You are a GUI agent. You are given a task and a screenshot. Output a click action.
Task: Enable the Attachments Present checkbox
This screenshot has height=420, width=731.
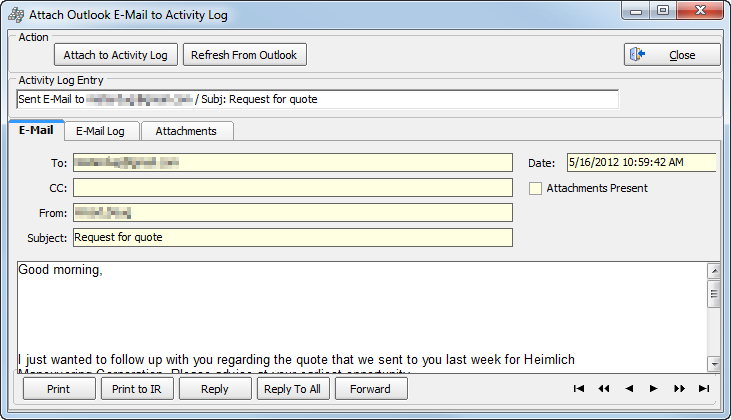coord(536,188)
